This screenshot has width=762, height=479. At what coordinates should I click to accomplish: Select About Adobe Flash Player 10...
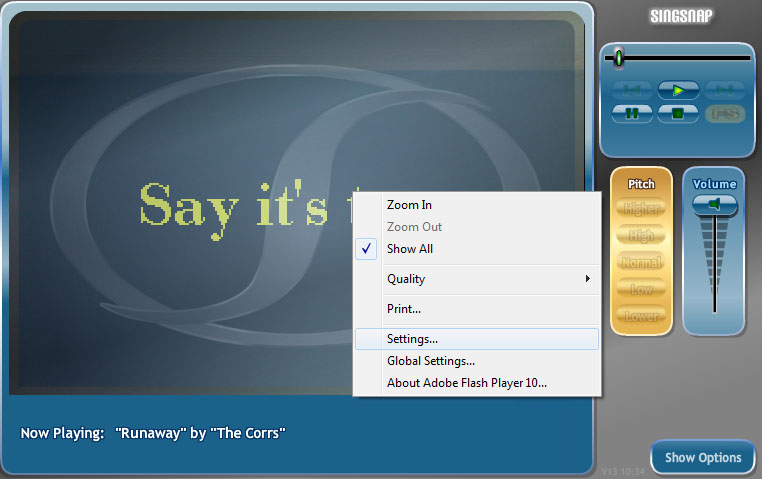477,383
